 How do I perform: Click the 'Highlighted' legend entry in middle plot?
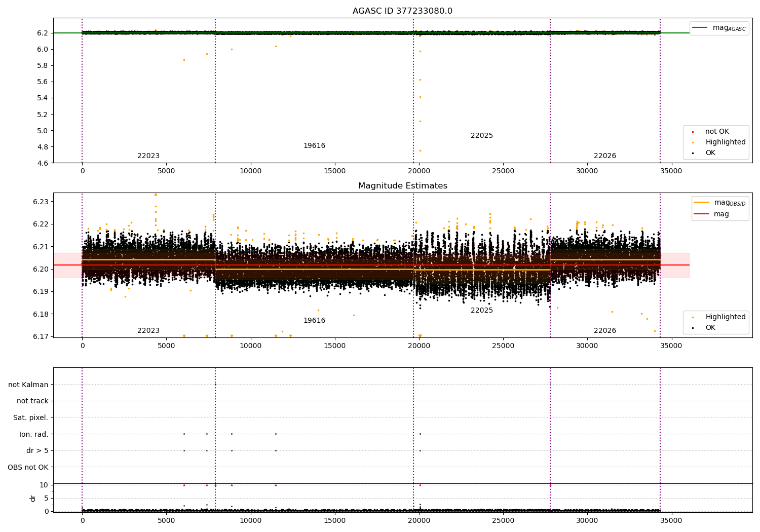[x=726, y=317]
